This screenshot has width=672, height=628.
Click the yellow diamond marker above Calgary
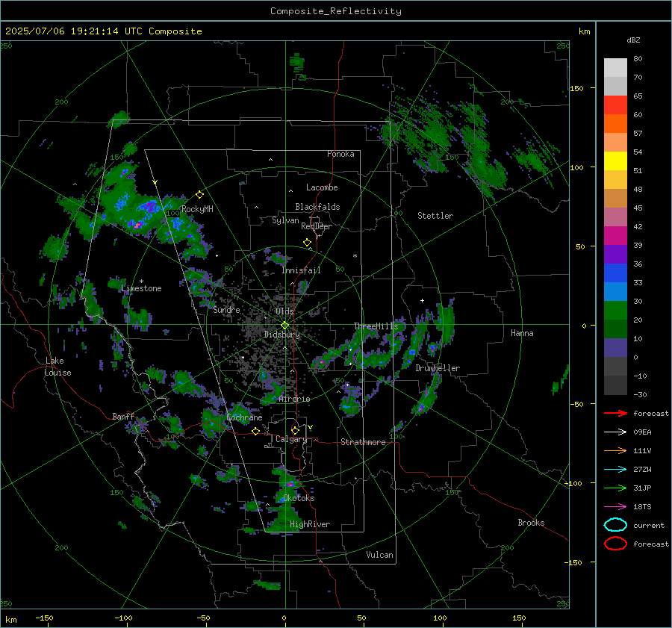point(295,430)
